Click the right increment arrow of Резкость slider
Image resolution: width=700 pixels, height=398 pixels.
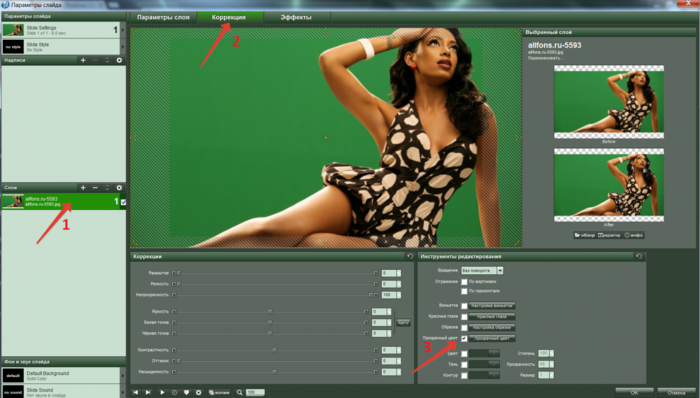(x=375, y=284)
